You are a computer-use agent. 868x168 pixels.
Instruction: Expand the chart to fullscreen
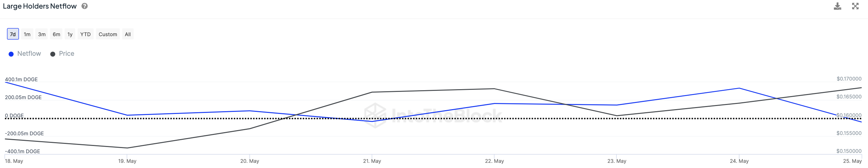tap(855, 6)
